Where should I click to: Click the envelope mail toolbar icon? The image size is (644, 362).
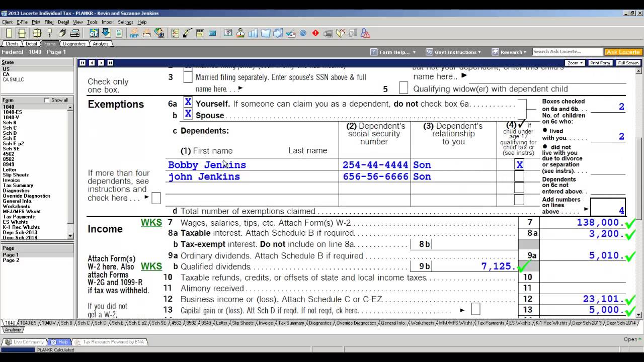[146, 33]
